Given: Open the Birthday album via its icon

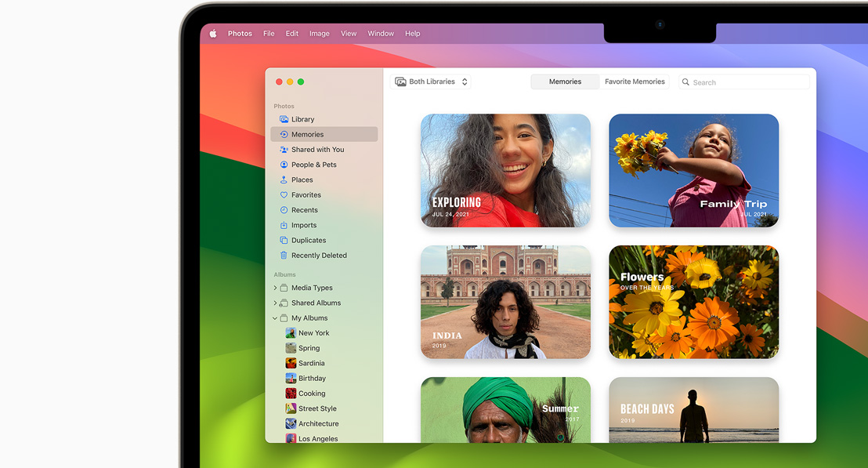Looking at the screenshot, I should pyautogui.click(x=291, y=378).
